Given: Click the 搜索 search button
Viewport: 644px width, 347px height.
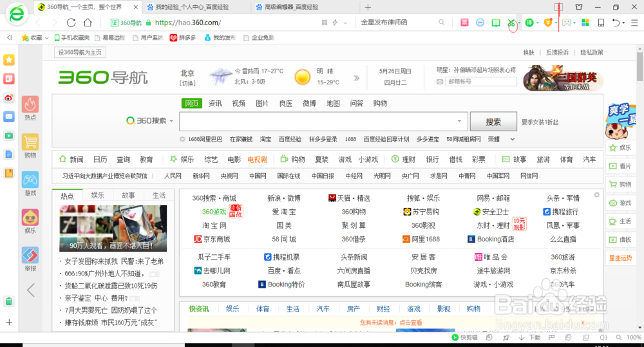Looking at the screenshot, I should point(493,122).
